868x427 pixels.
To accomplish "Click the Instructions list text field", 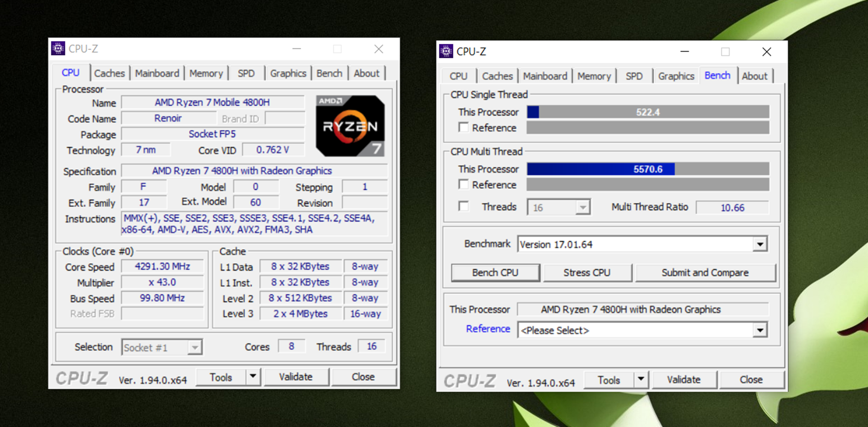I will click(255, 224).
